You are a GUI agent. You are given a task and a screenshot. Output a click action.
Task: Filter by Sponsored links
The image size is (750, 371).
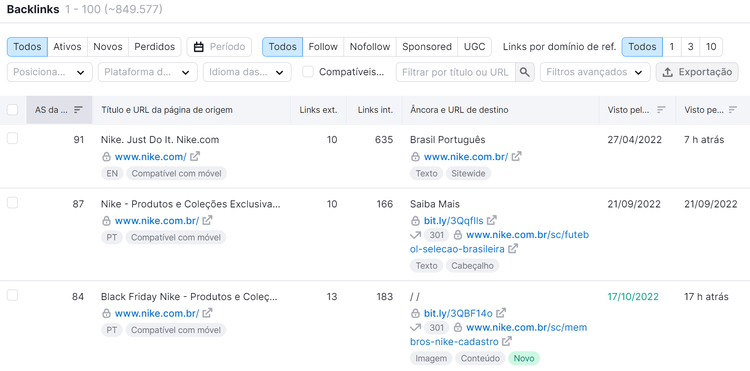point(427,47)
